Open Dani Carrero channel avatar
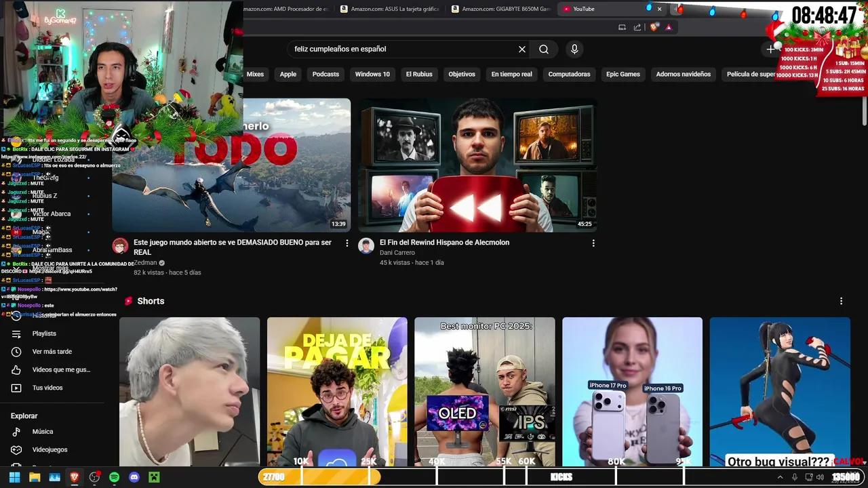This screenshot has width=868, height=488. point(366,246)
